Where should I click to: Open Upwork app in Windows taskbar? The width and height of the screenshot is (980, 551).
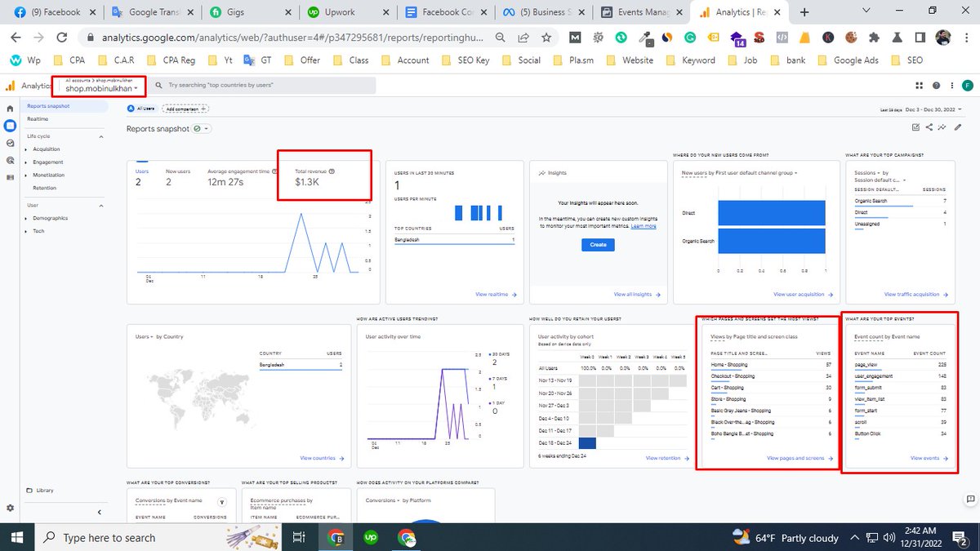(x=370, y=537)
